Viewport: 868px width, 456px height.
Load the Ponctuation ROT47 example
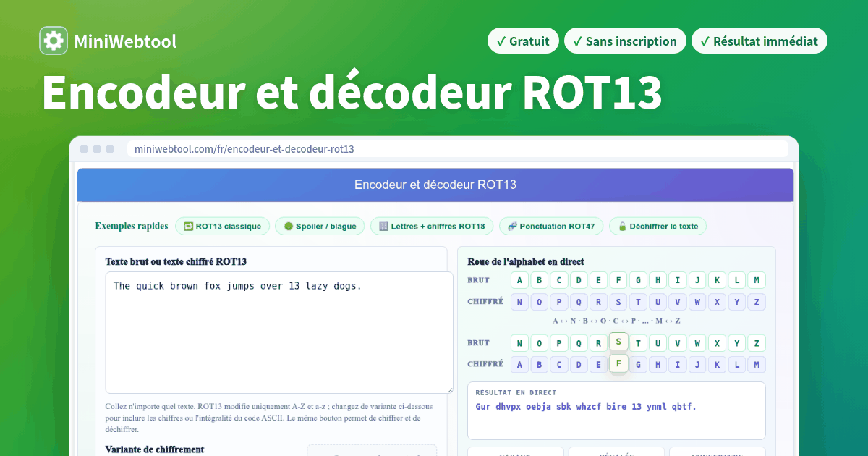(x=551, y=226)
